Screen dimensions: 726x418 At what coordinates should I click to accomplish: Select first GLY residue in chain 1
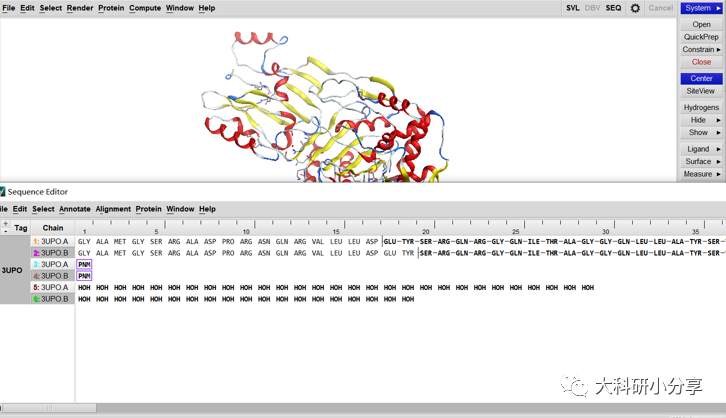click(x=84, y=242)
